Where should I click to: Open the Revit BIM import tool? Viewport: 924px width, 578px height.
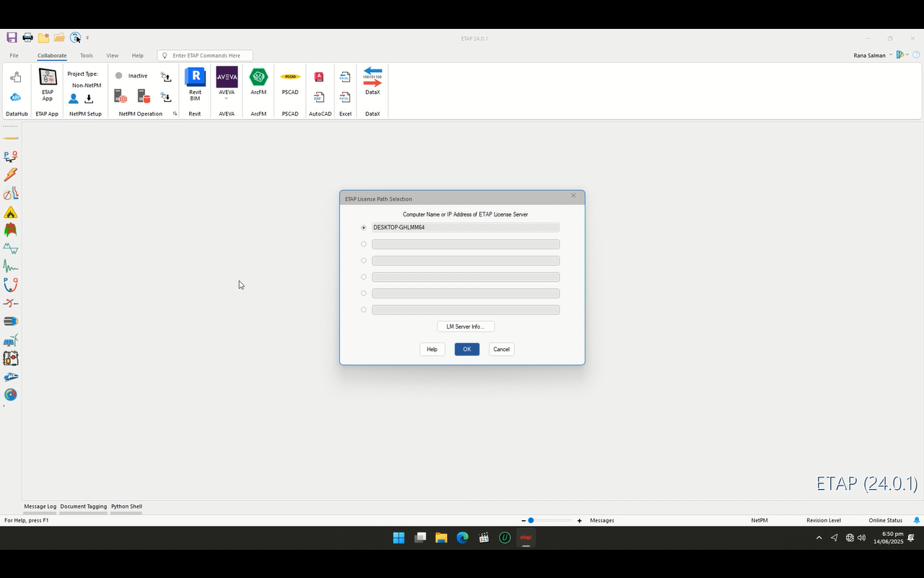(x=195, y=85)
